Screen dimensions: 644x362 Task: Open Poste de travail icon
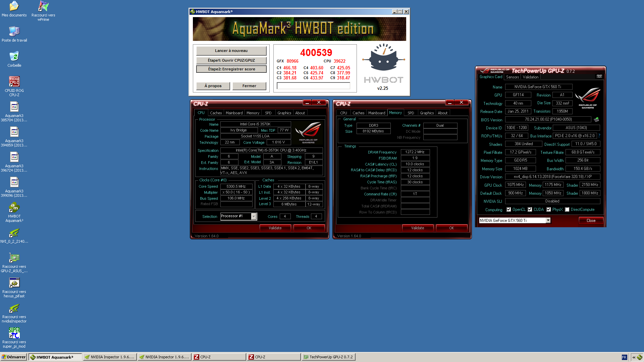pyautogui.click(x=14, y=34)
